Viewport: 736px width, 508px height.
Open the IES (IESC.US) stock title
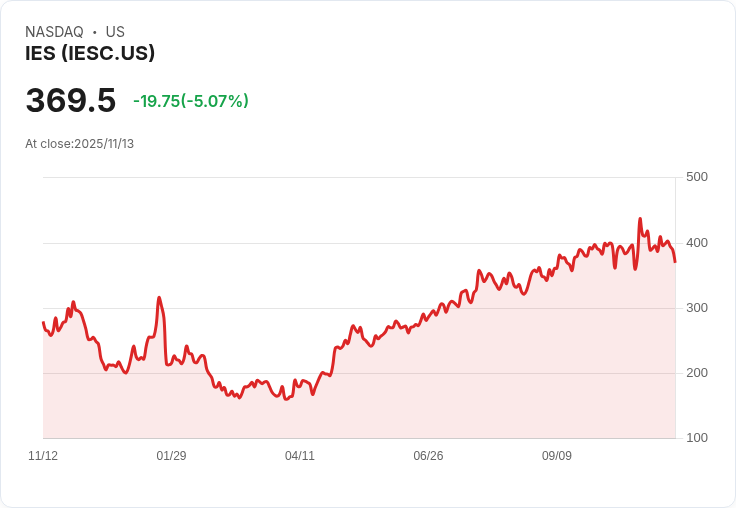pyautogui.click(x=90, y=54)
